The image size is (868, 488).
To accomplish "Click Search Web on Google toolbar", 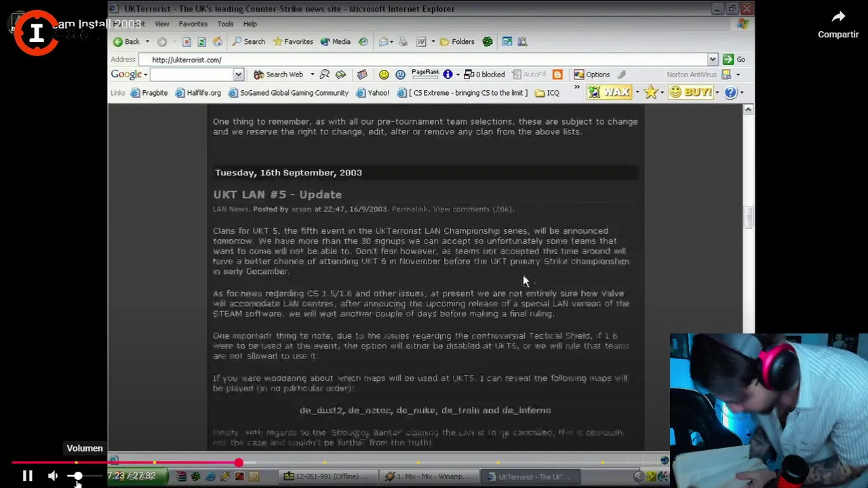I will 278,75.
